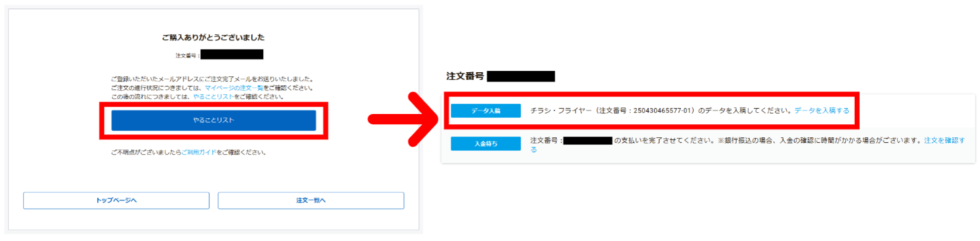Viewport: 980px width, 241px height.
Task: Click the 銀行振込 payment notice text
Action: point(819,141)
